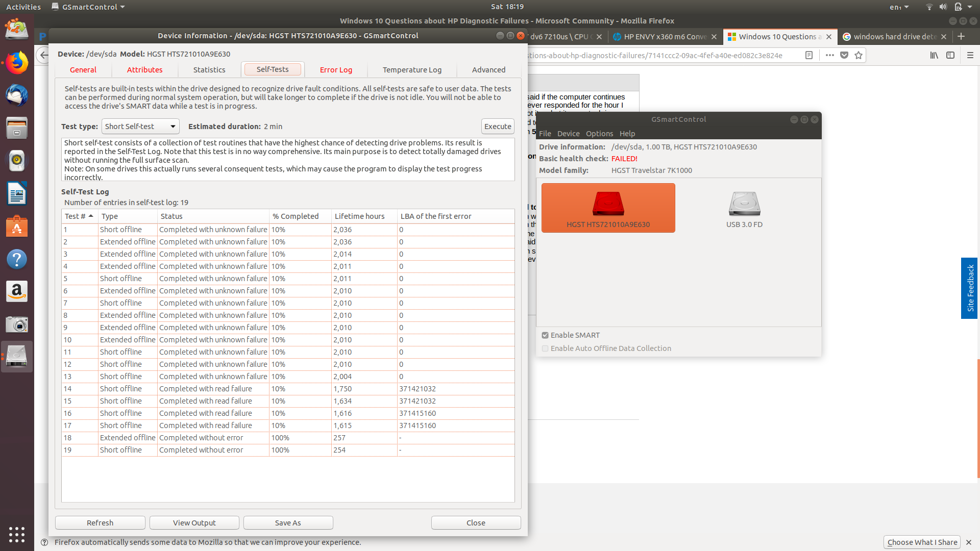Toggle Enable Auto Offline Data Collection checkbox
This screenshot has width=980, height=551.
pos(545,348)
